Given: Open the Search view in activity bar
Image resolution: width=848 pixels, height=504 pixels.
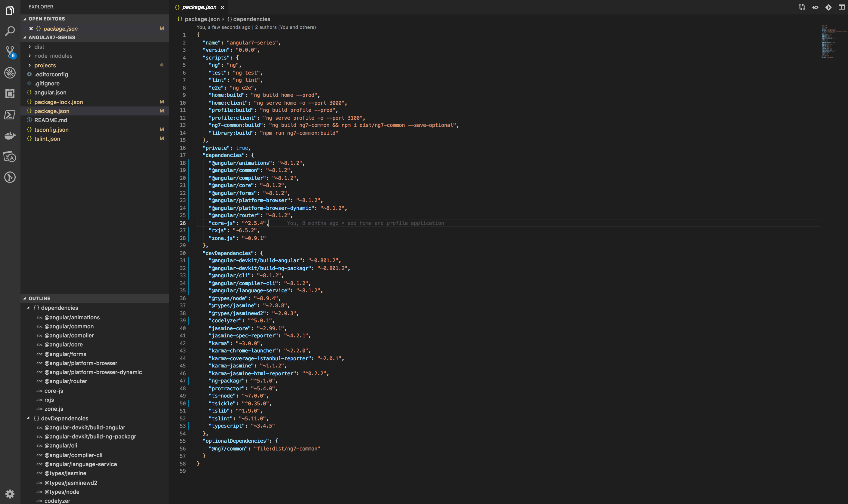Looking at the screenshot, I should [x=10, y=31].
